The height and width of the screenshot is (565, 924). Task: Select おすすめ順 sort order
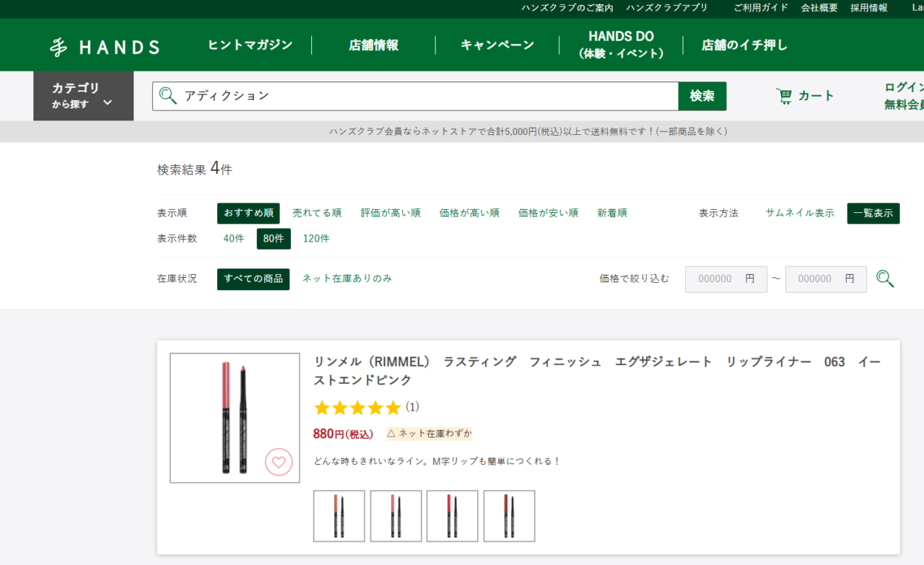pyautogui.click(x=248, y=214)
